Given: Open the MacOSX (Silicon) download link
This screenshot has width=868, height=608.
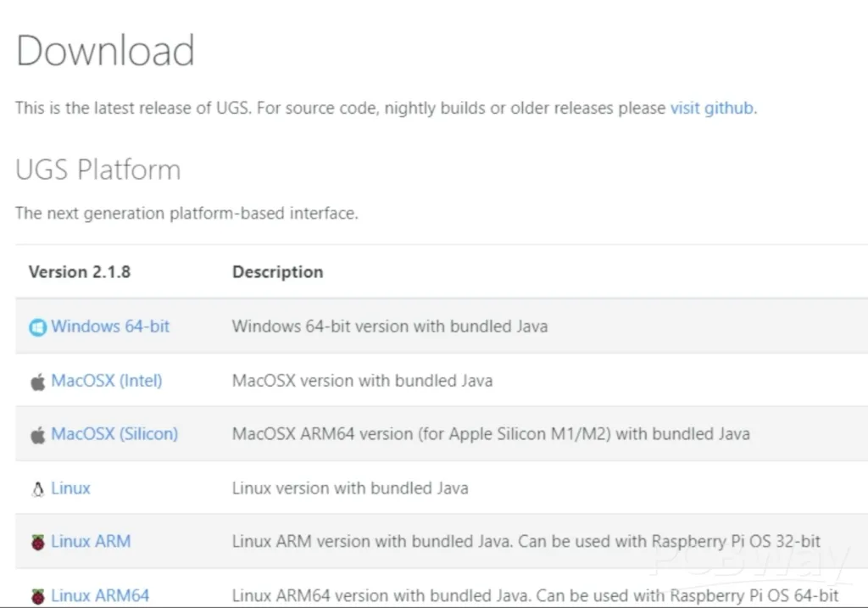Looking at the screenshot, I should point(114,434).
